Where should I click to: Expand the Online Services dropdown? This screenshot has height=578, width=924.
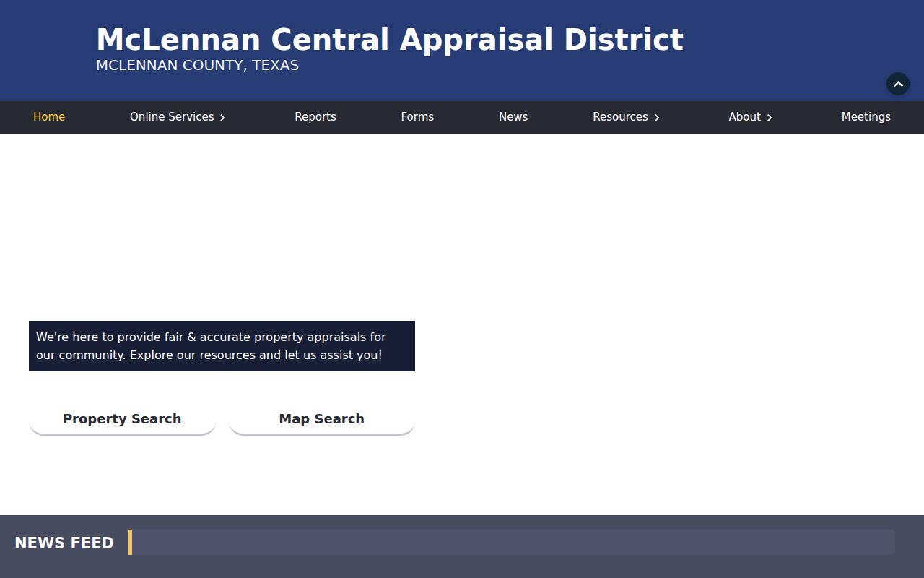[x=178, y=117]
